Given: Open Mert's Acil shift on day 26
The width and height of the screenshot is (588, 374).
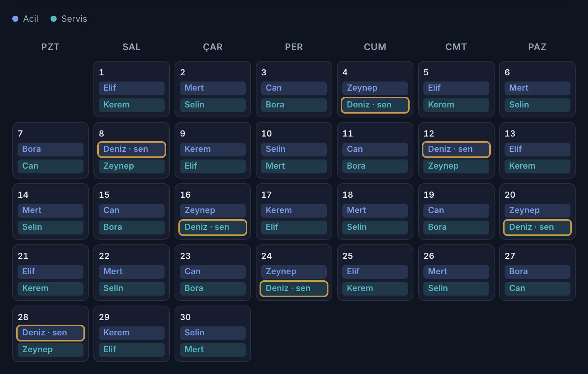Looking at the screenshot, I should click(x=456, y=272).
